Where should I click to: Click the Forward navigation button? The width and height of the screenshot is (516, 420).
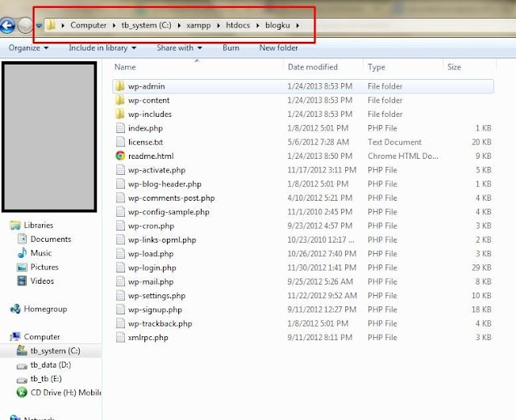click(25, 25)
